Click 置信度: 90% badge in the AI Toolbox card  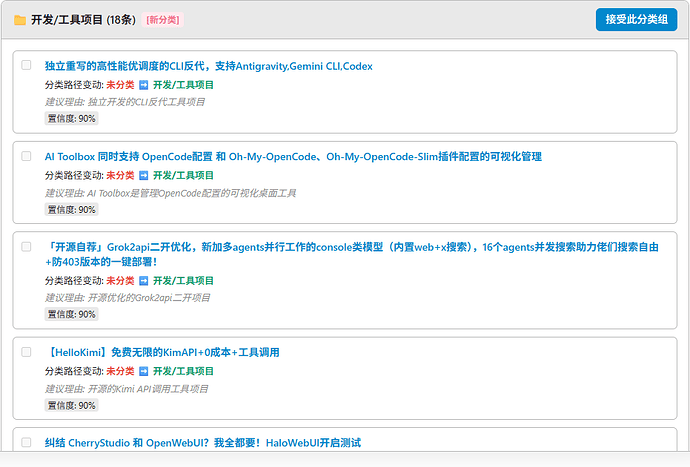click(x=71, y=210)
